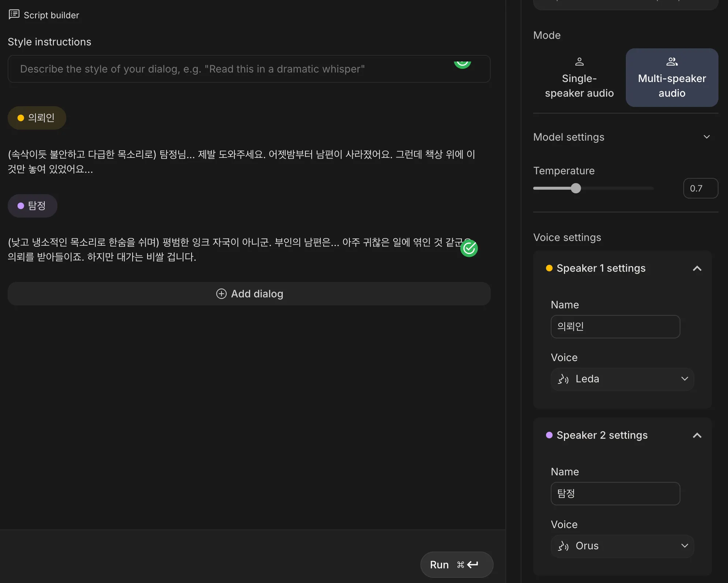Image resolution: width=728 pixels, height=583 pixels.
Task: Click the green Grammarly check icon in dialog
Action: pos(469,249)
